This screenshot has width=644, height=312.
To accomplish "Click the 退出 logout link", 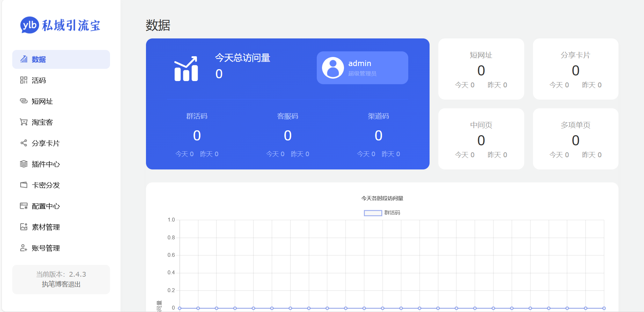I will 74,284.
